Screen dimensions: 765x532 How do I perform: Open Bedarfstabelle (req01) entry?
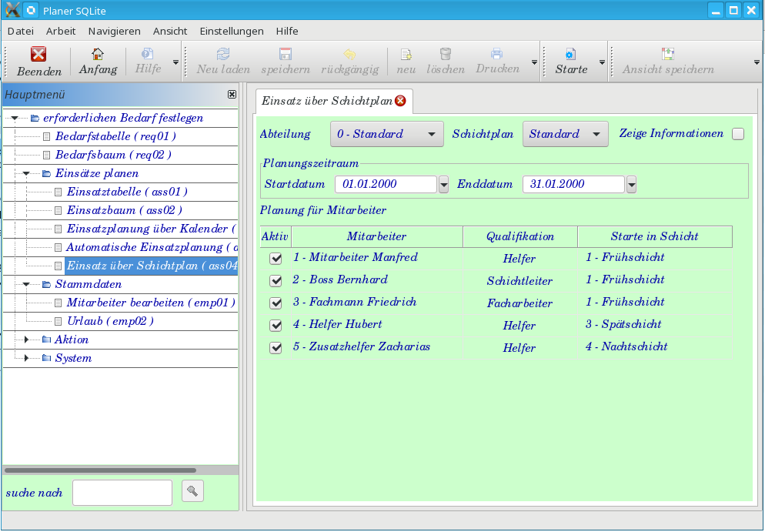[115, 136]
